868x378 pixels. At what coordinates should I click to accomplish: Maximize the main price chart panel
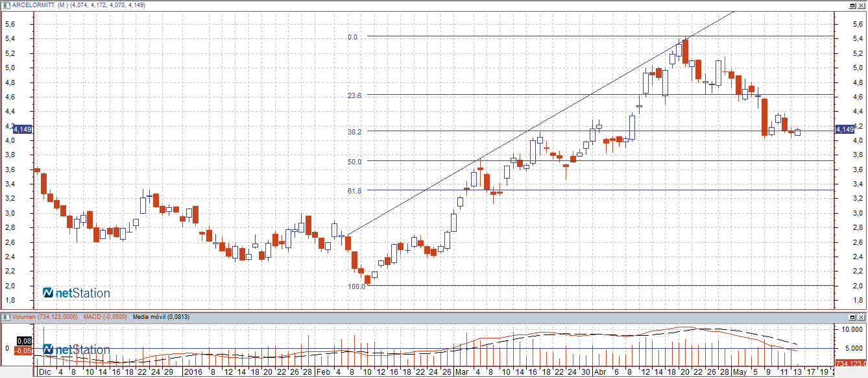pyautogui.click(x=854, y=5)
